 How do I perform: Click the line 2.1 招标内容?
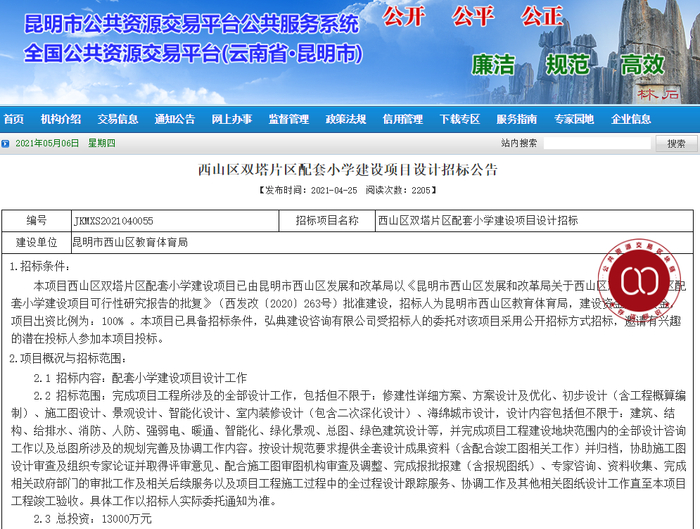pos(140,378)
